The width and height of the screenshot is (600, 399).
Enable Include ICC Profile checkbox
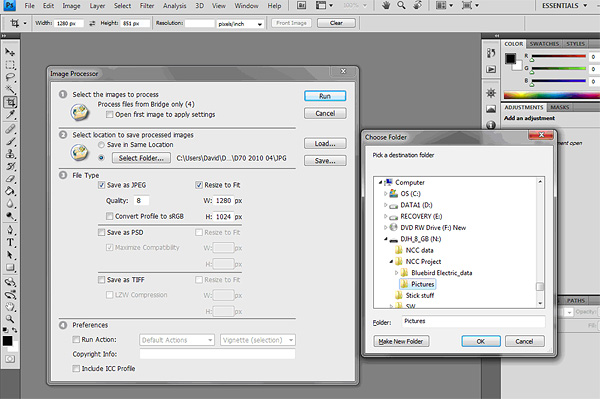76,368
